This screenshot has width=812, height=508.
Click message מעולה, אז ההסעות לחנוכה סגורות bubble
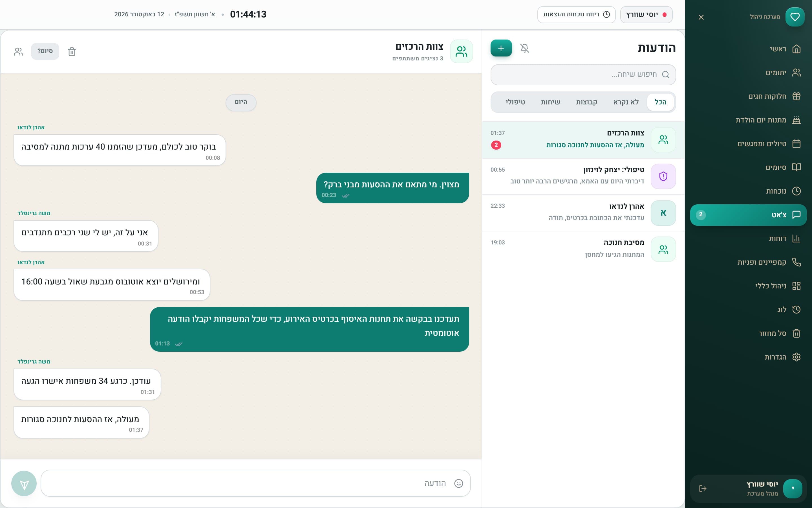(x=81, y=422)
